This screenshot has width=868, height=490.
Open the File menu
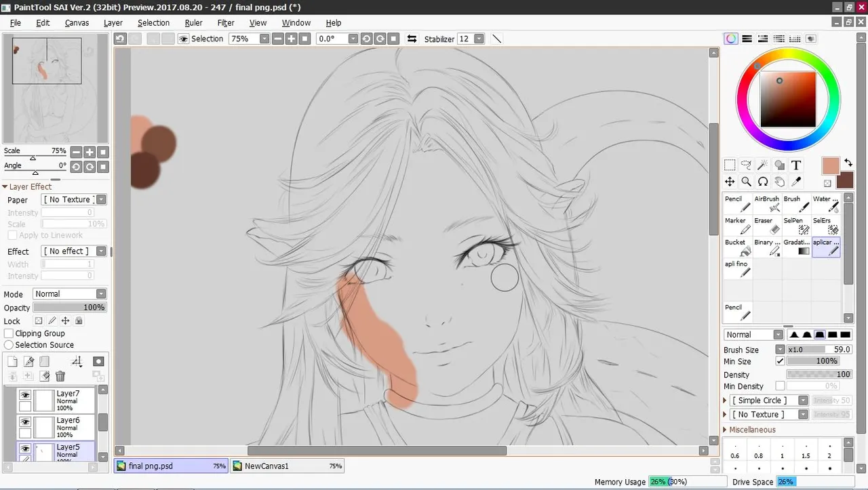click(x=16, y=23)
